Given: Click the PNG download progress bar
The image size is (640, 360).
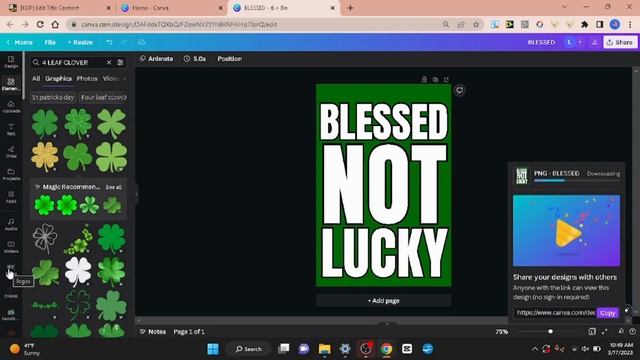Looking at the screenshot, I should [x=576, y=180].
